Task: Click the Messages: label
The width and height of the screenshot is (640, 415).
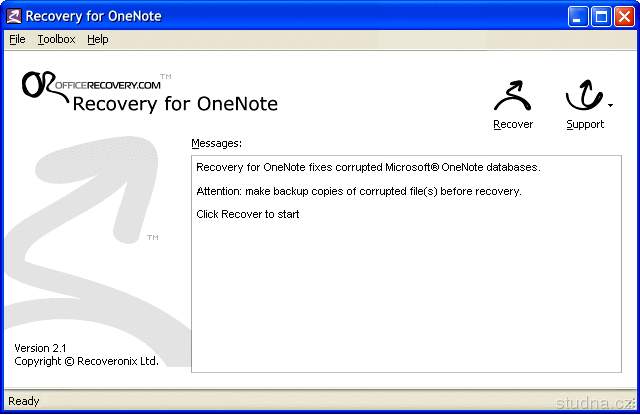Action: pyautogui.click(x=216, y=143)
